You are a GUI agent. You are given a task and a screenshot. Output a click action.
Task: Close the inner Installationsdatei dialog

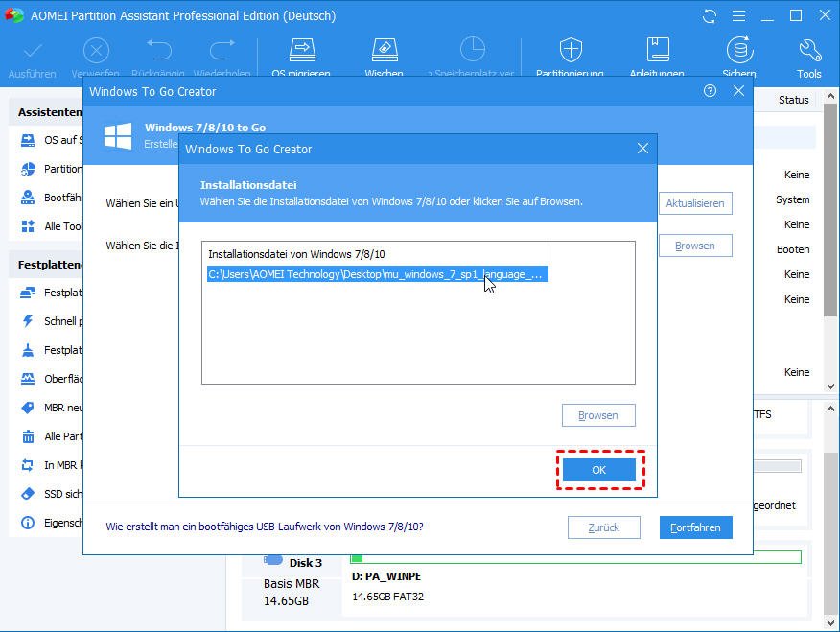(642, 149)
